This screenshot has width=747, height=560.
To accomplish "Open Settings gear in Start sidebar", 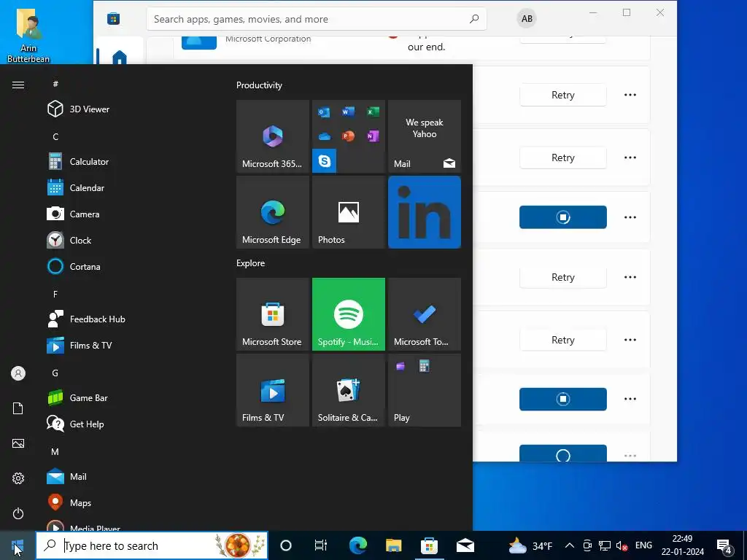I will (x=18, y=478).
